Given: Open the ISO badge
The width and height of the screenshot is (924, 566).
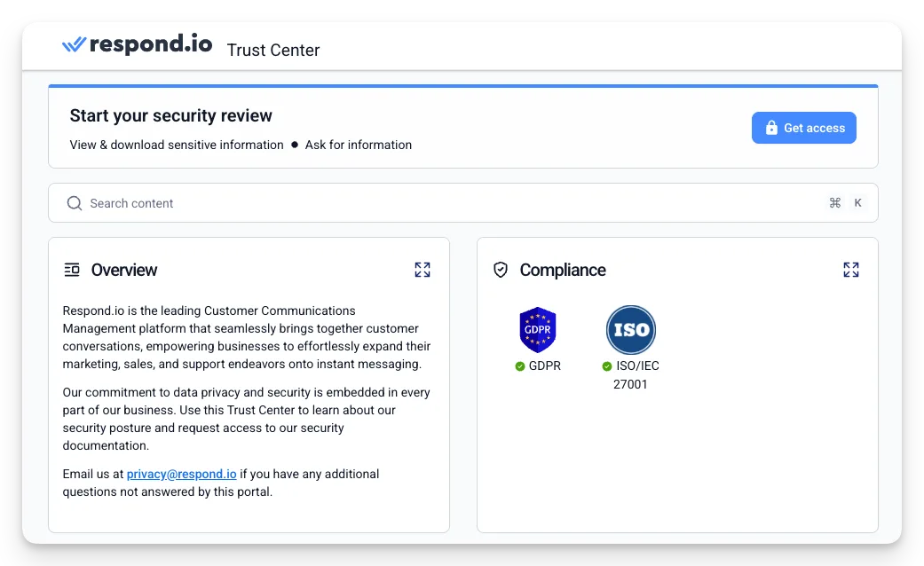Looking at the screenshot, I should click(631, 330).
